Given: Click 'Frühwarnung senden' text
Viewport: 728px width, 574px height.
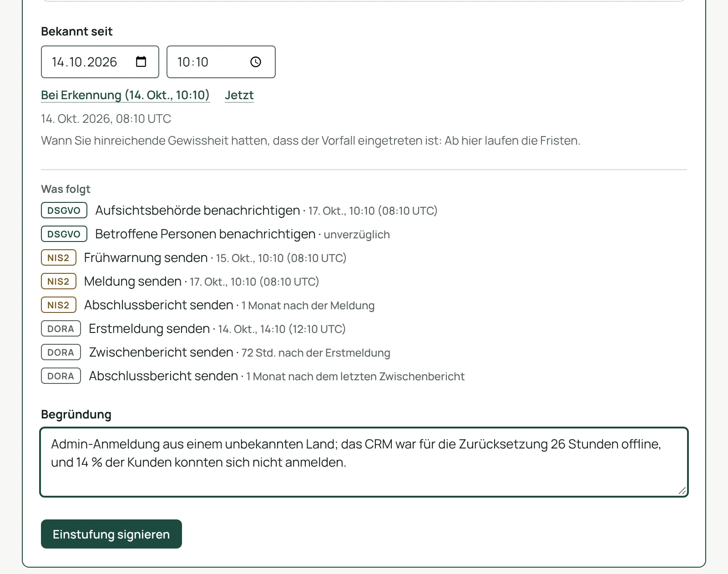Looking at the screenshot, I should tap(146, 258).
